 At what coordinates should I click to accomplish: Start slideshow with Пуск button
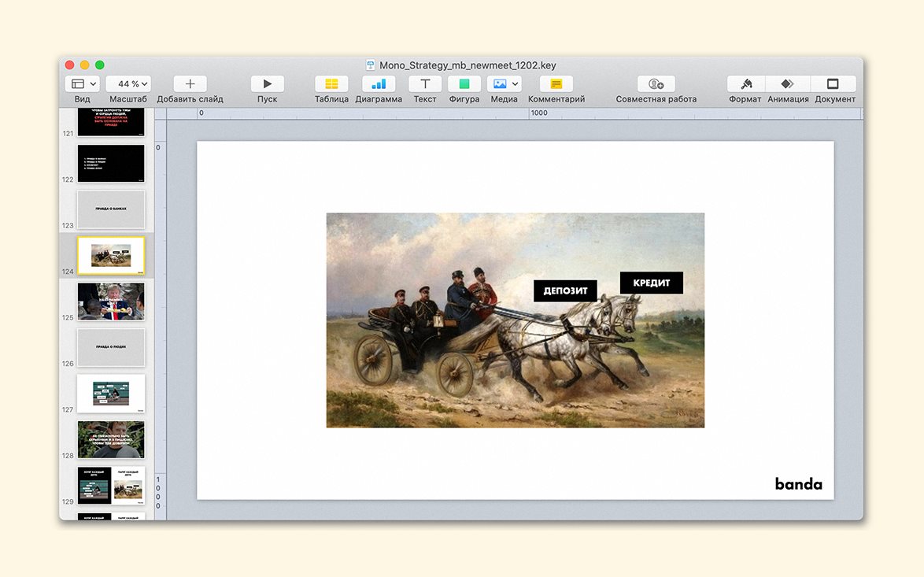pos(267,83)
